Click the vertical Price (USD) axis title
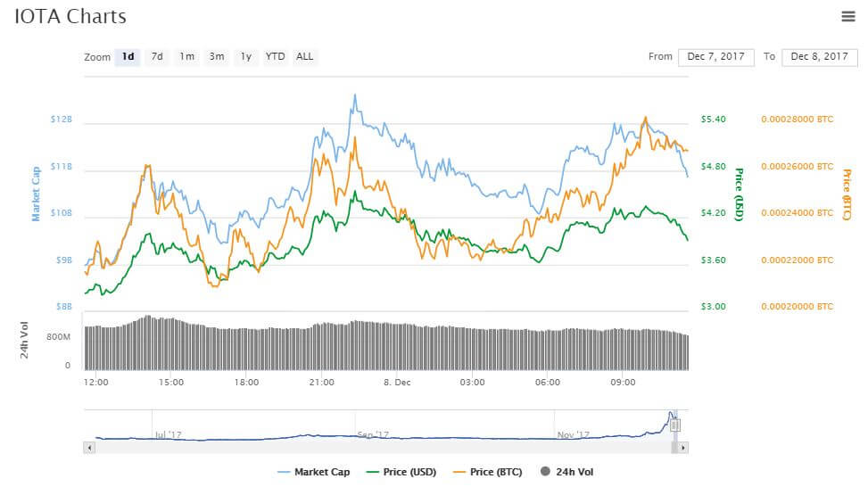Image resolution: width=868 pixels, height=487 pixels. pyautogui.click(x=739, y=194)
